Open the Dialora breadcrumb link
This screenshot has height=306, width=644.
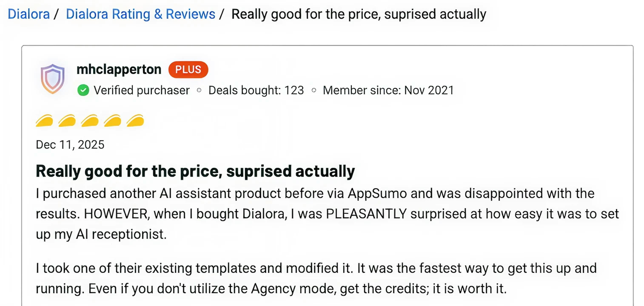[28, 14]
